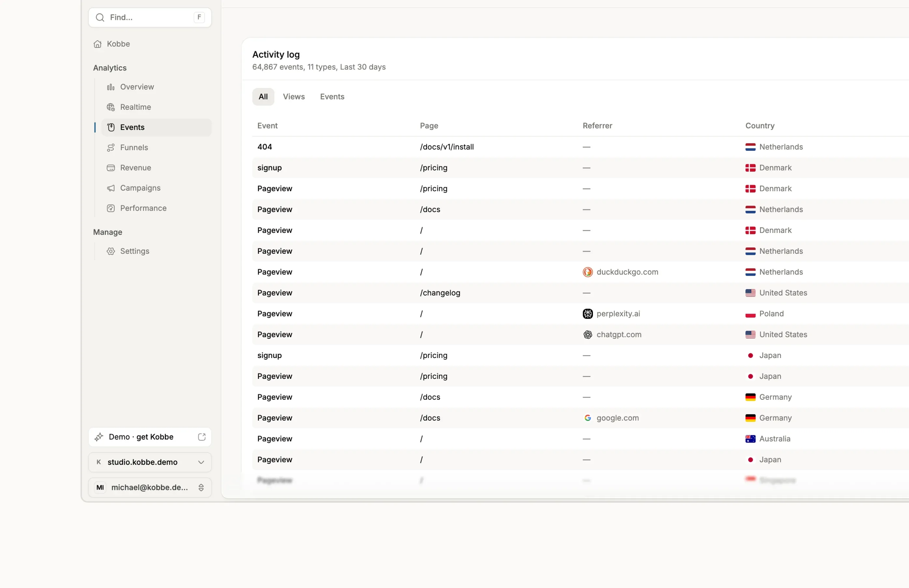Click the Country column header
This screenshot has width=909, height=588.
tap(760, 126)
